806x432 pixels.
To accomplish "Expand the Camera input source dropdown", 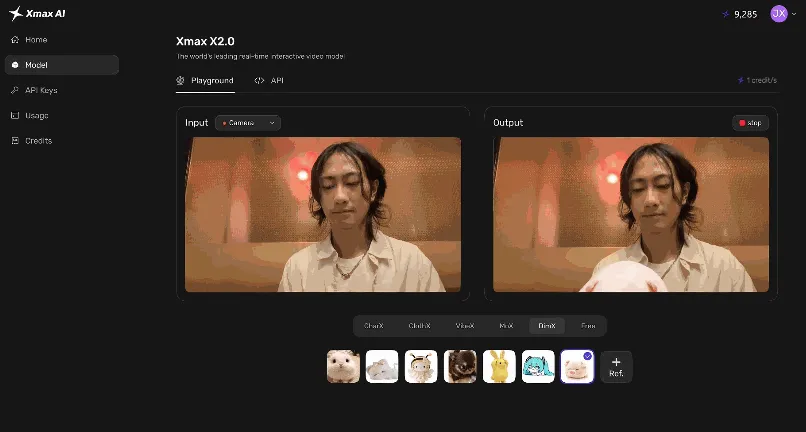I will 248,123.
